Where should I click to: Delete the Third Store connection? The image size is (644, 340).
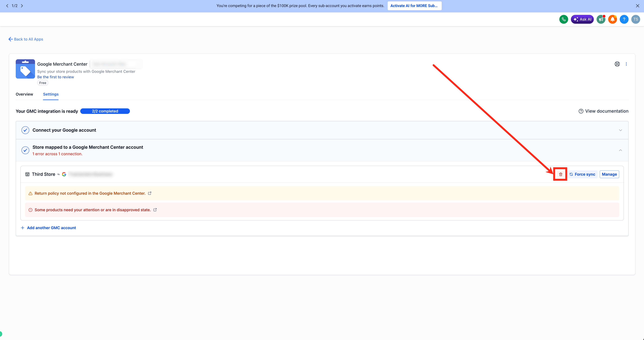point(560,174)
